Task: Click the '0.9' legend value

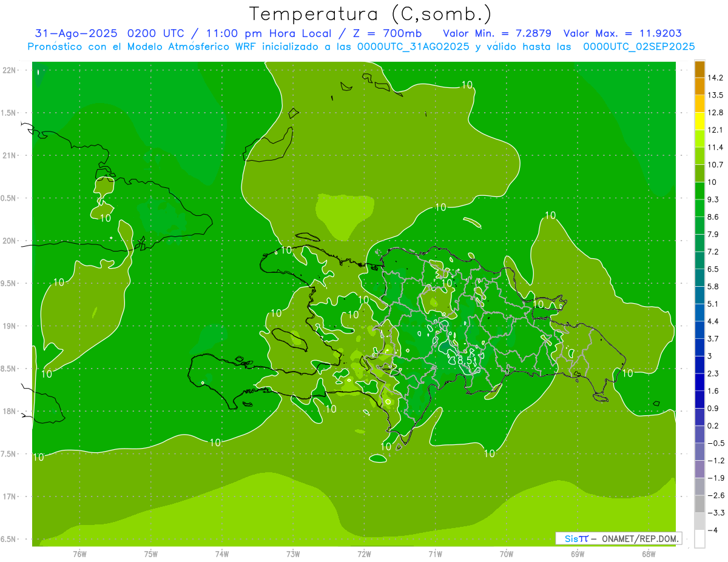Action: click(x=714, y=408)
